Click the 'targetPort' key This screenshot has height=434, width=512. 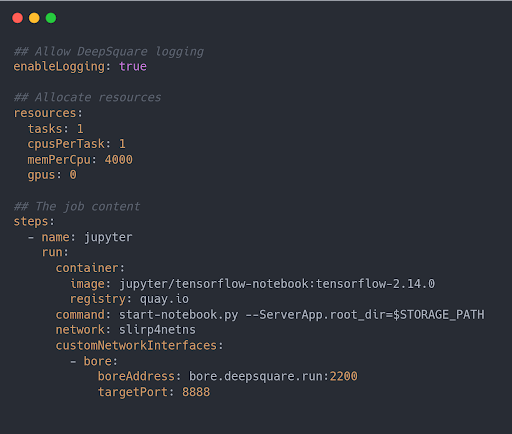[133, 392]
